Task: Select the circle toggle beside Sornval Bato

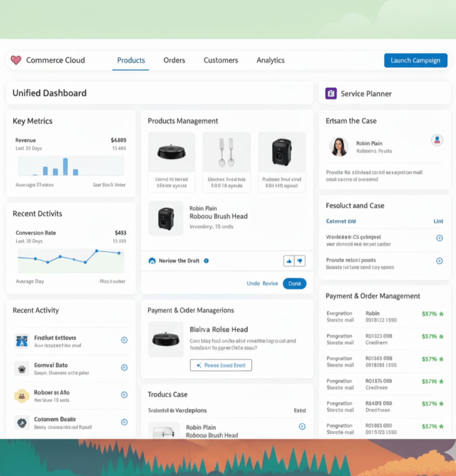Action: point(124,368)
